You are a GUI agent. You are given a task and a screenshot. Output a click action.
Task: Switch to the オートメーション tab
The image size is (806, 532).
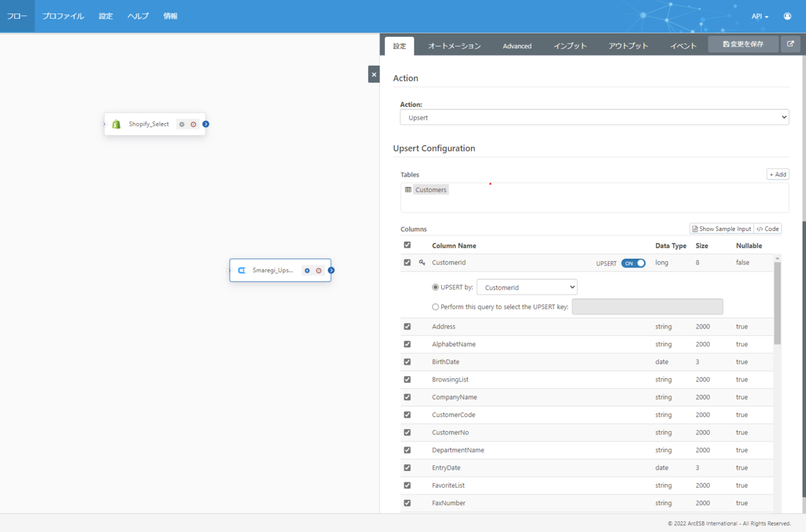(455, 46)
